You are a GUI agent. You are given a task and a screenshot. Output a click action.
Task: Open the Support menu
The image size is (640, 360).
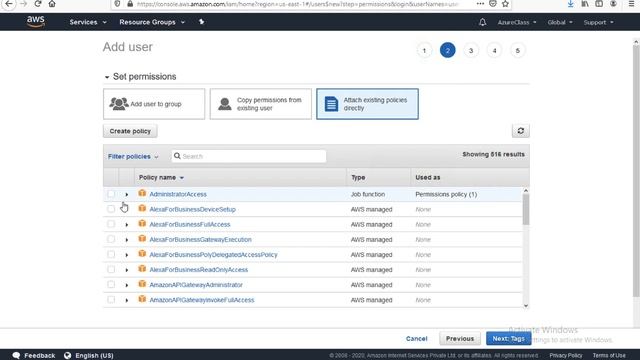point(598,22)
